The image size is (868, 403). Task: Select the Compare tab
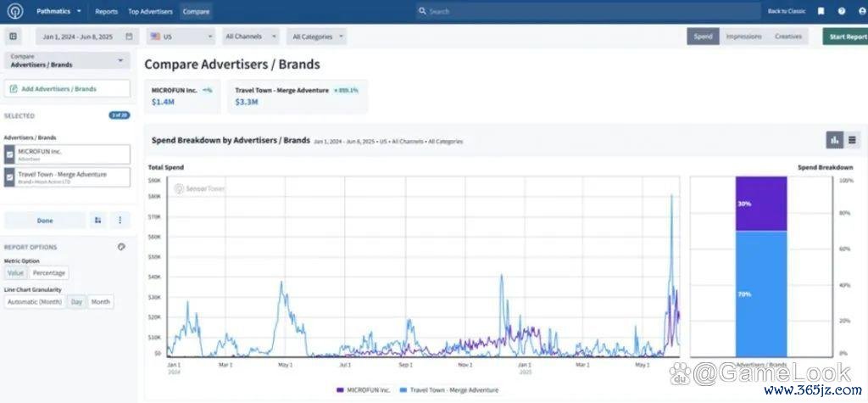196,11
